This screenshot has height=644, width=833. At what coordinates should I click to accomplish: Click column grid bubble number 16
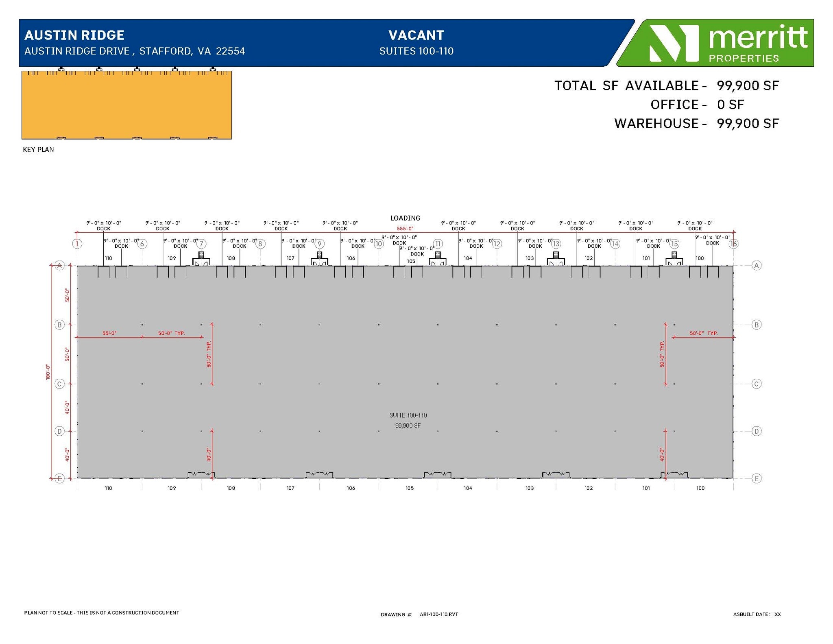733,244
